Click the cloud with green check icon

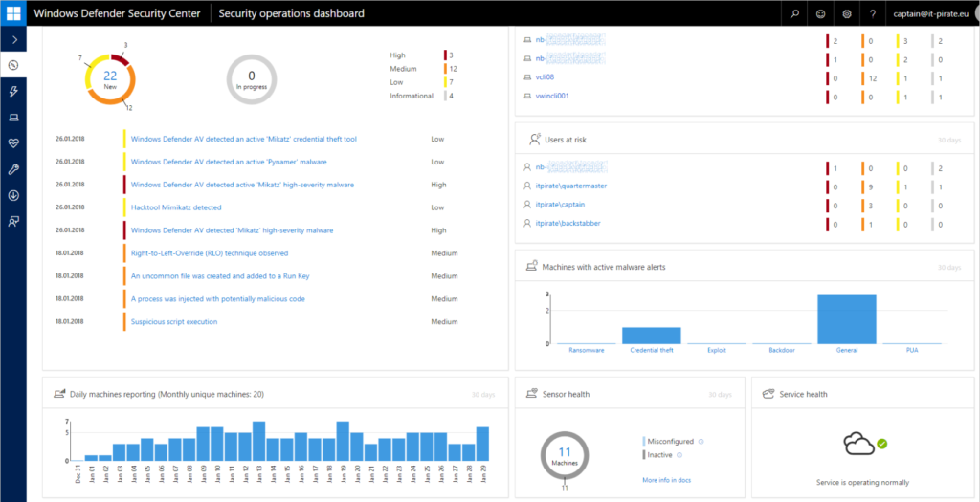coord(865,446)
